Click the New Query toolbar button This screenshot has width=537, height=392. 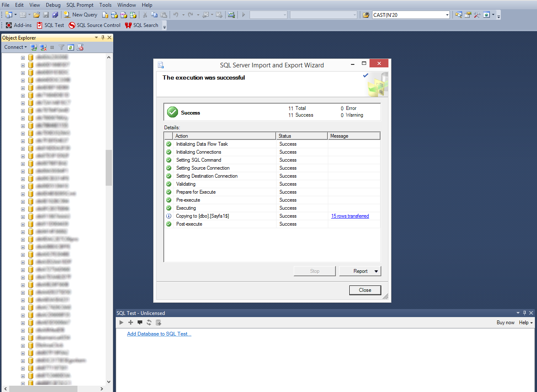pyautogui.click(x=80, y=15)
